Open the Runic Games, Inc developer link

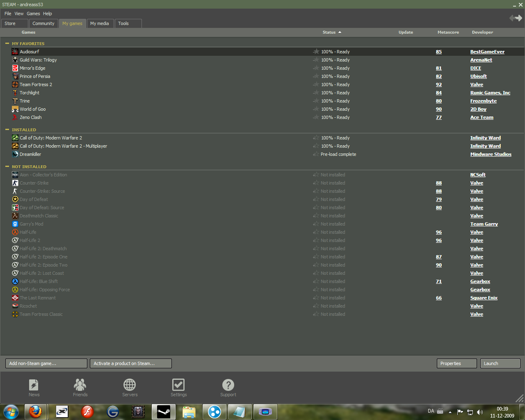coord(490,93)
